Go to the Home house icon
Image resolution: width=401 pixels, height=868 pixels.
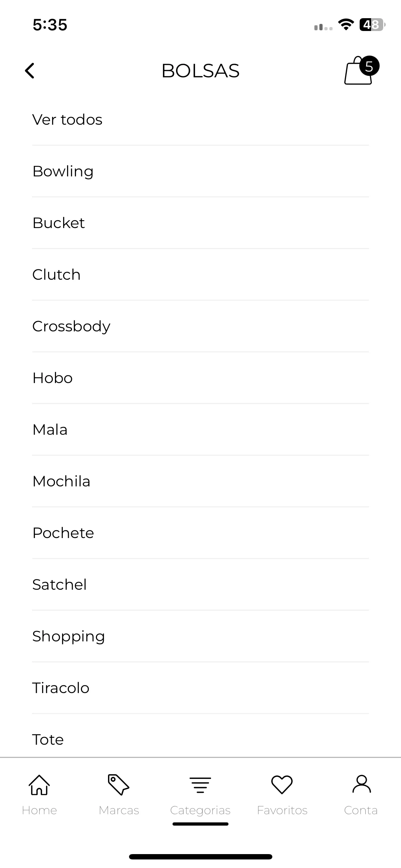click(39, 785)
